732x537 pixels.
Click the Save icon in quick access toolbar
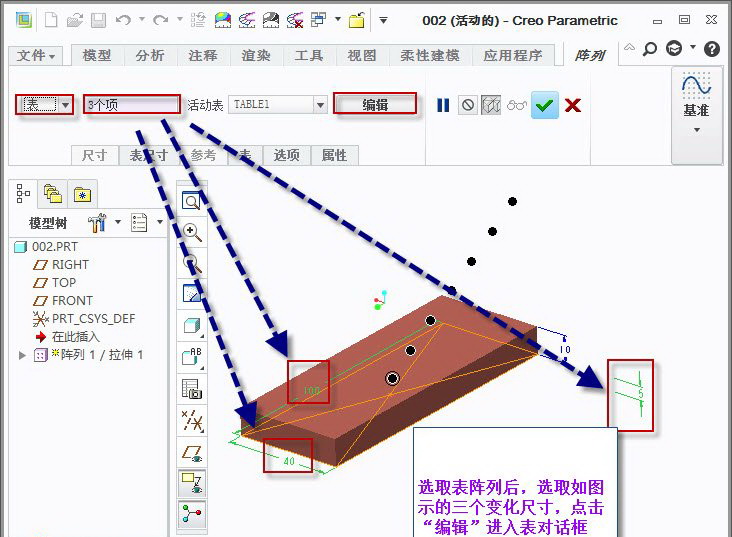98,20
